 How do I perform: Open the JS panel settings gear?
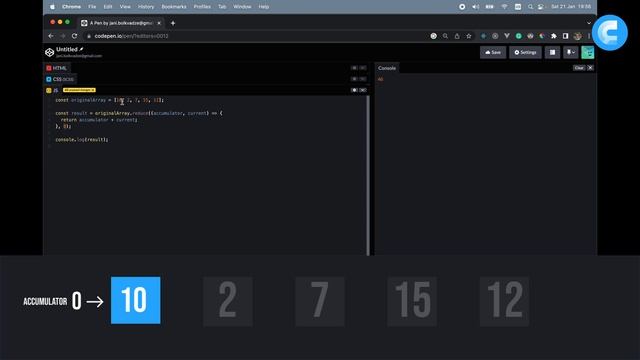[x=354, y=90]
